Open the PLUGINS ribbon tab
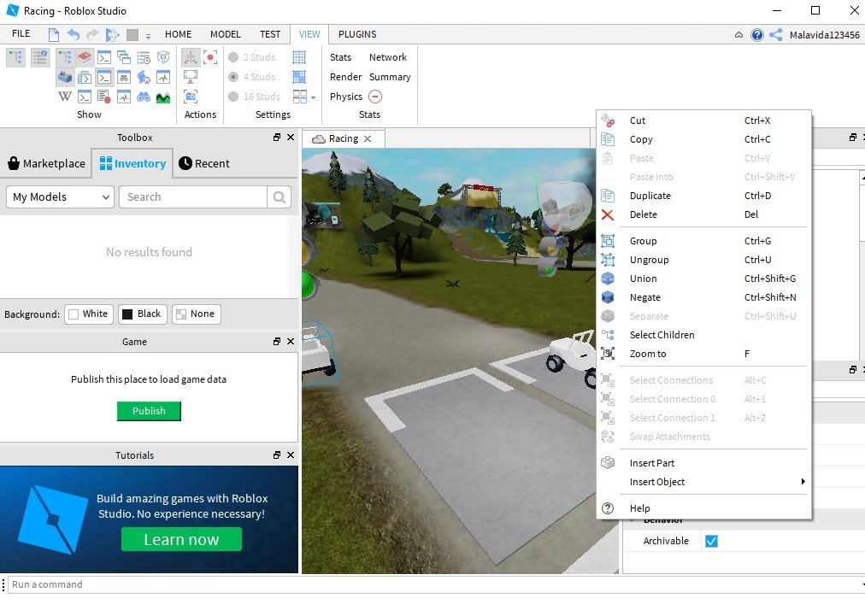 pos(357,34)
